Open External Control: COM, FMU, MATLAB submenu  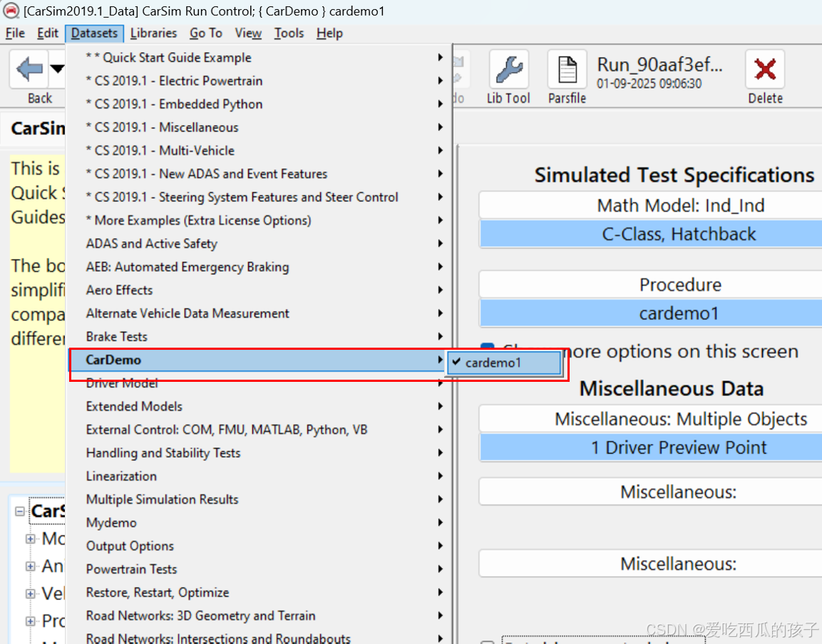pyautogui.click(x=258, y=430)
